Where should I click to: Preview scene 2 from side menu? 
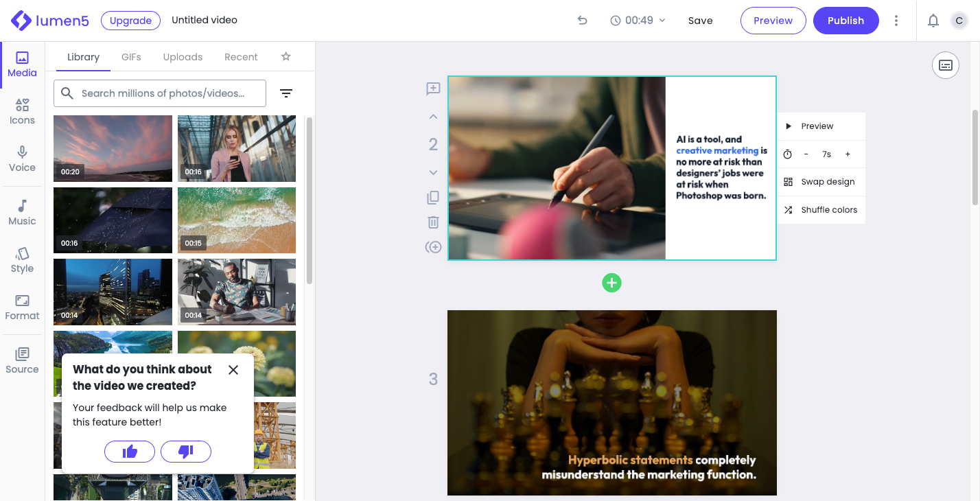821,126
